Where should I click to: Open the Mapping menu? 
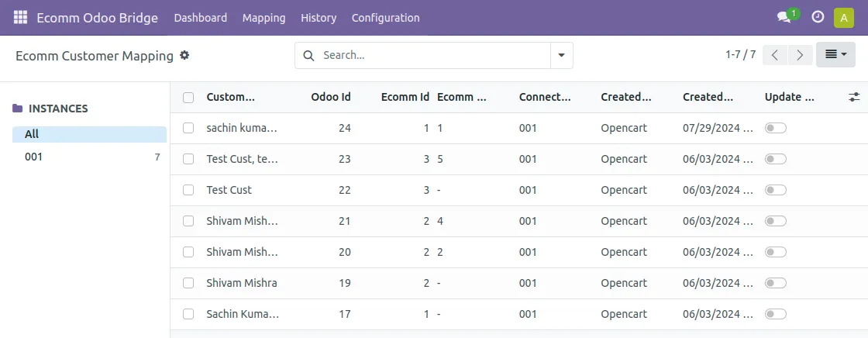(263, 17)
